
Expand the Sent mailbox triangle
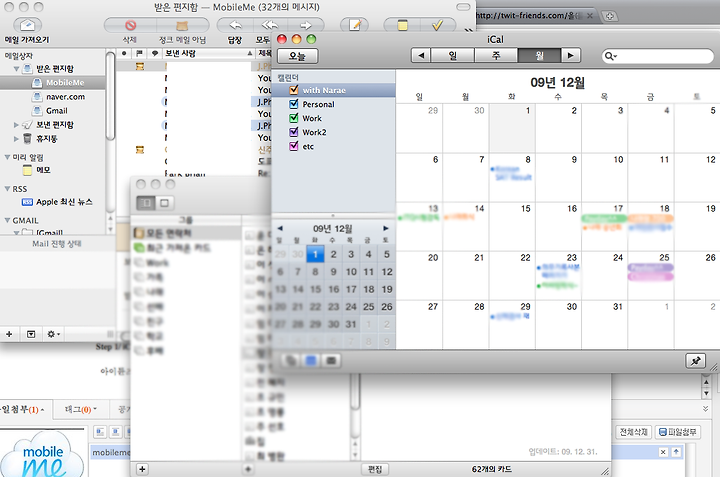[16, 124]
